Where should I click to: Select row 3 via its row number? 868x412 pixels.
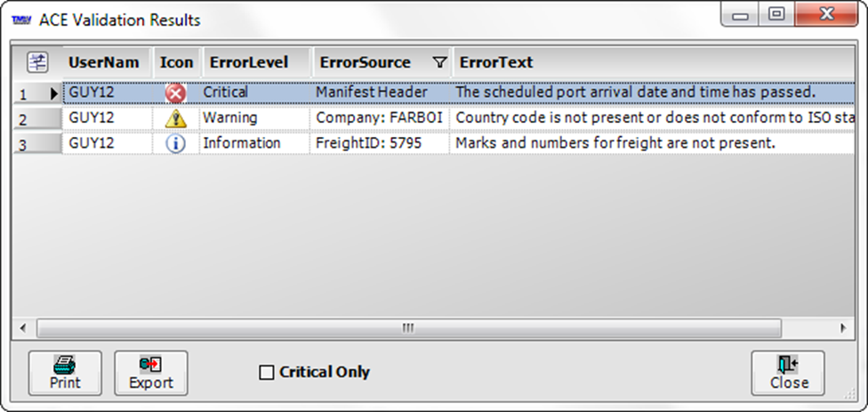point(24,144)
